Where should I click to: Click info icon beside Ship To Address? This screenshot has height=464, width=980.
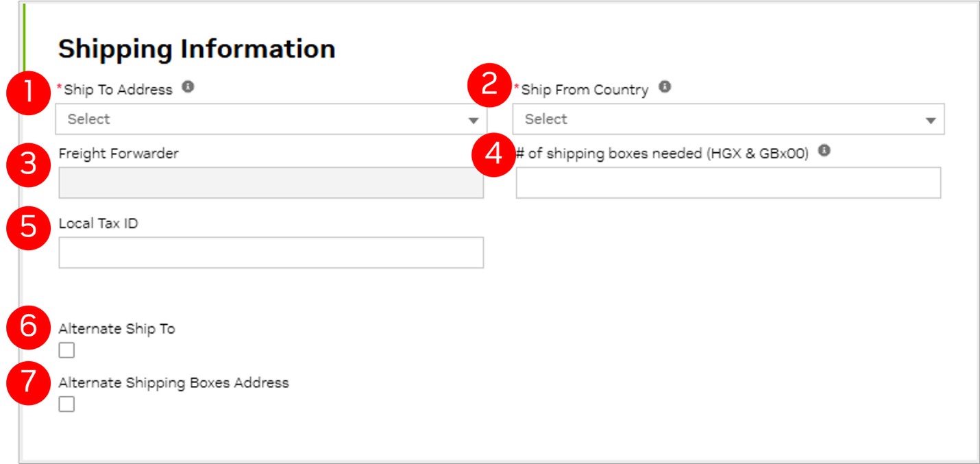(x=188, y=87)
